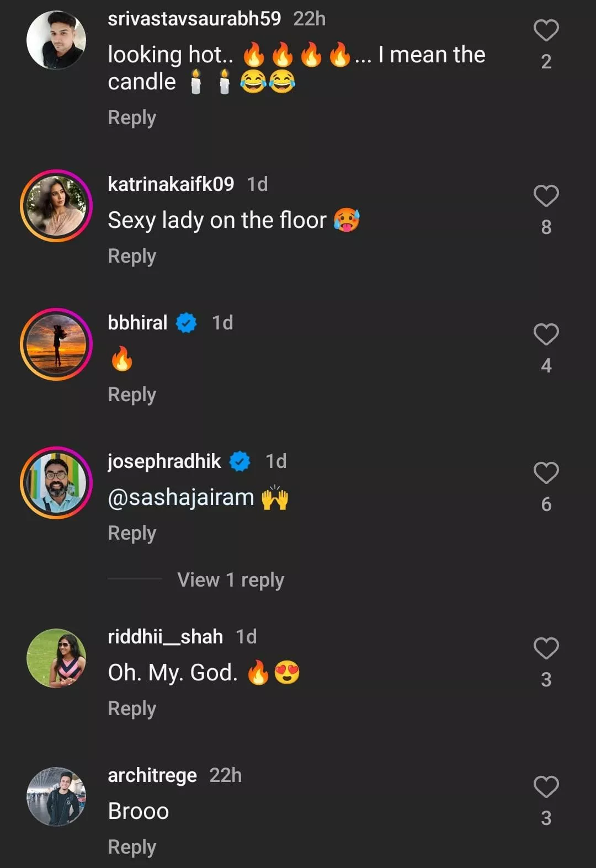Tap riddhii__shah's profile photo
Screen dimensions: 596x868
pos(56,658)
